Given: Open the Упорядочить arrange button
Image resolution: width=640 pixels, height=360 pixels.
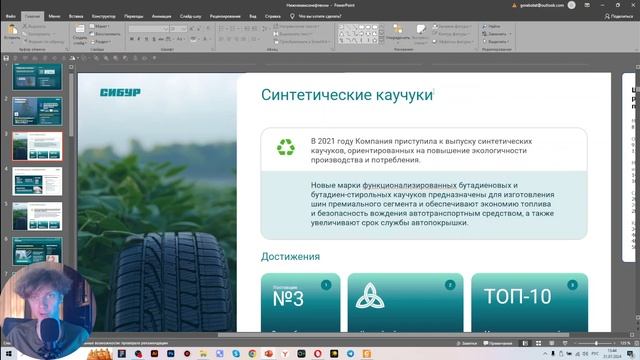Looking at the screenshot, I should tap(398, 34).
